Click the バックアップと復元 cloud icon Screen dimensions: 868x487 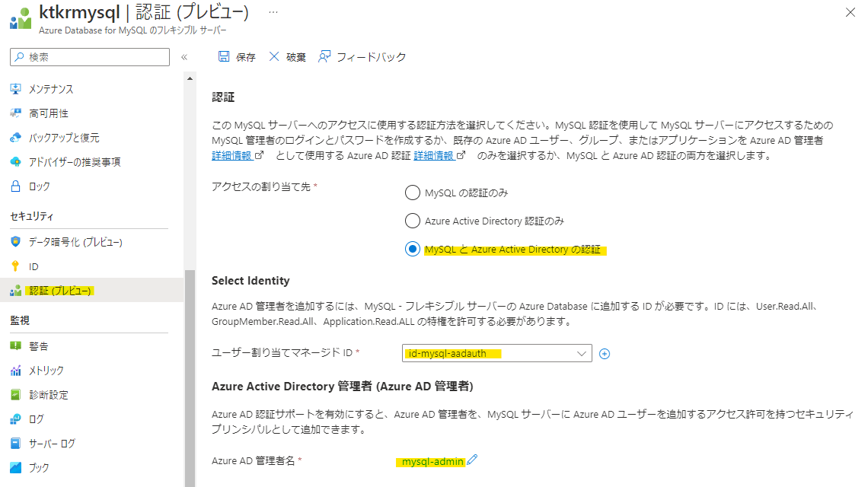click(15, 137)
